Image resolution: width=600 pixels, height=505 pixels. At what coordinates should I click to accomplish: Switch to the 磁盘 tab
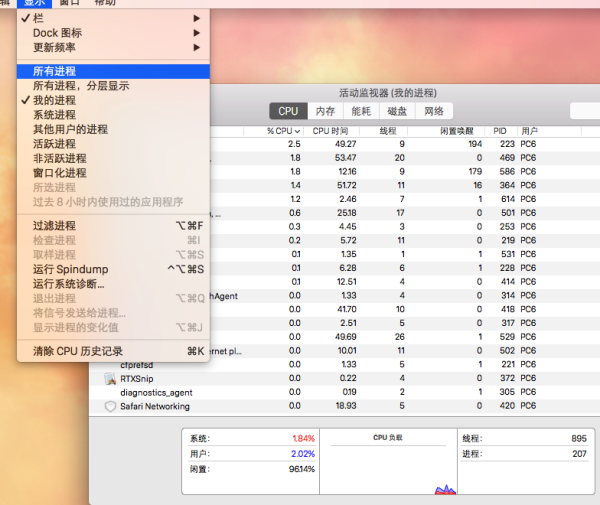pyautogui.click(x=397, y=111)
